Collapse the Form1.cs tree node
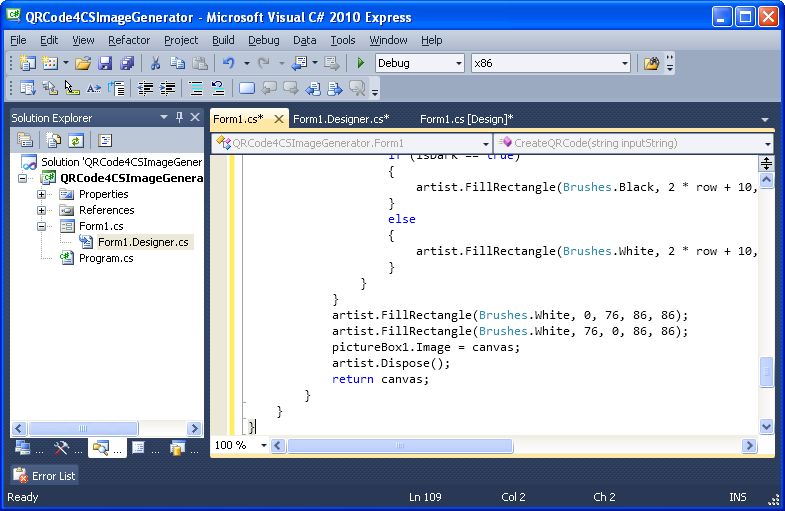The width and height of the screenshot is (785, 511). coord(42,226)
